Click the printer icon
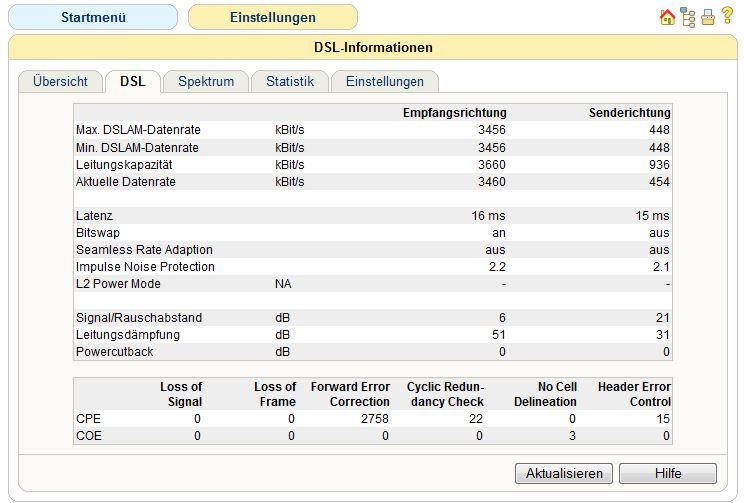 708,18
